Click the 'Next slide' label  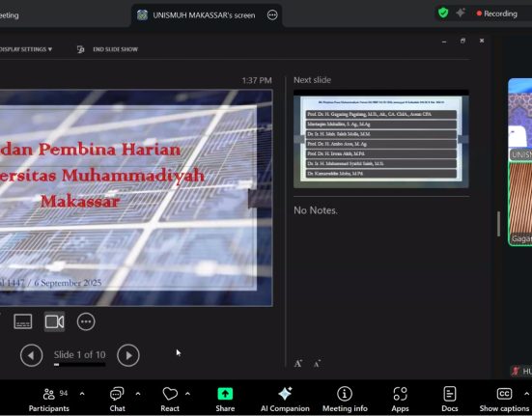(x=312, y=80)
